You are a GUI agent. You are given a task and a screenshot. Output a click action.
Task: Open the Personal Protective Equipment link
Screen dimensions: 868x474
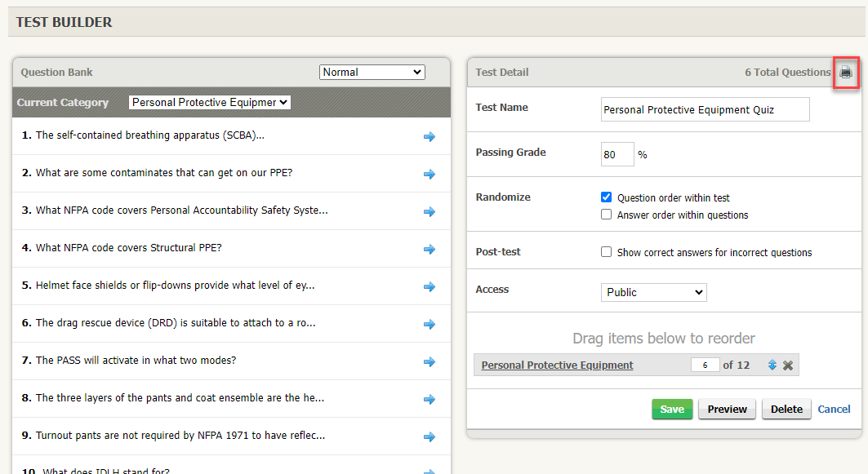(557, 365)
